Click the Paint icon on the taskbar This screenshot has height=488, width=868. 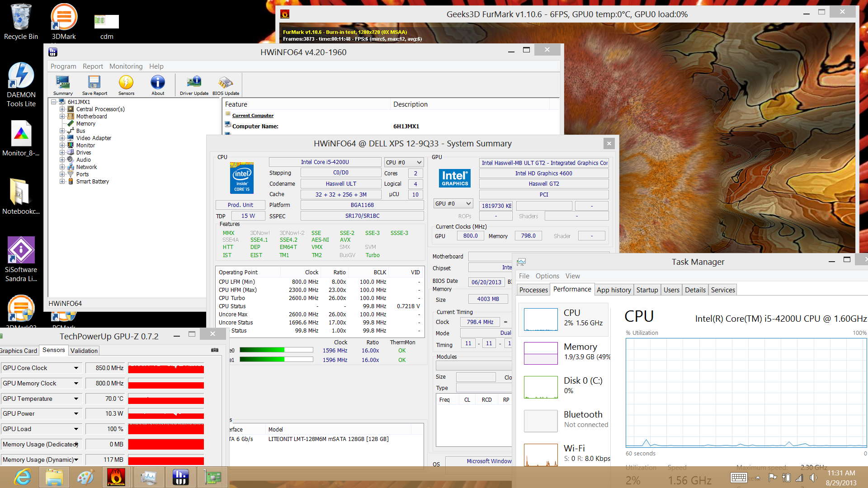85,477
